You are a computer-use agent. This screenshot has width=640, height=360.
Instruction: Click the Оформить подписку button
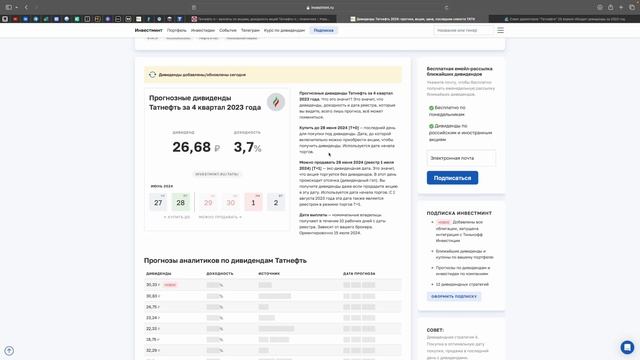(454, 296)
